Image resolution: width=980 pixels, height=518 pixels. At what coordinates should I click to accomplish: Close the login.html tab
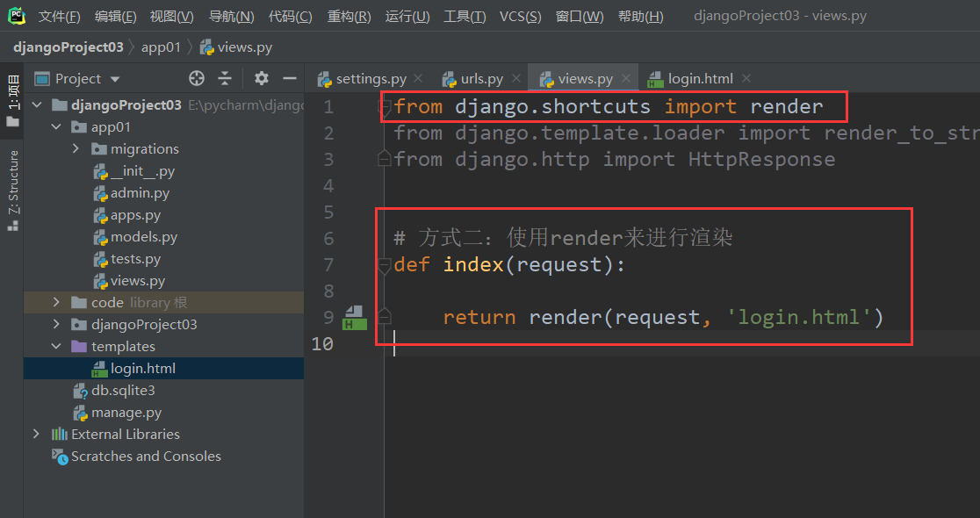tap(746, 79)
